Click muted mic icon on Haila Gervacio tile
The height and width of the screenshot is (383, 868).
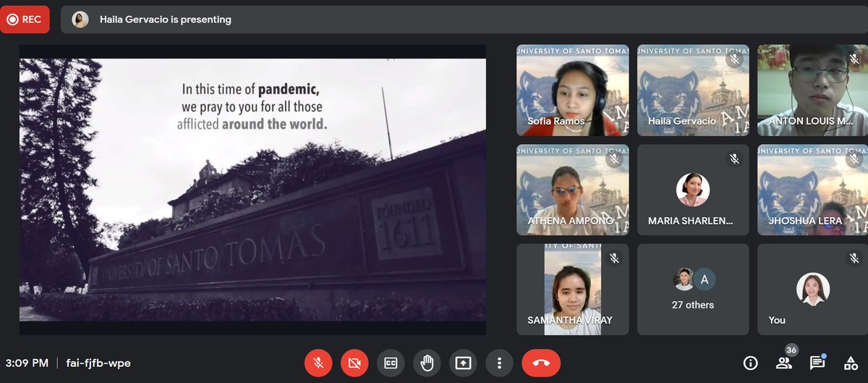pos(734,59)
